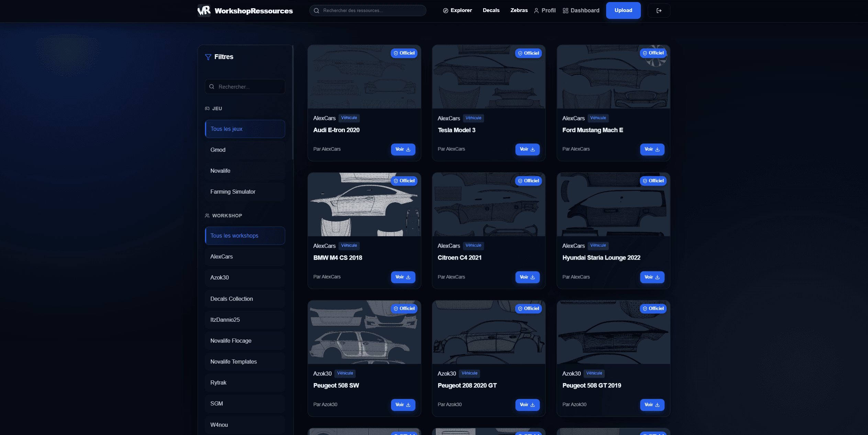Filter by the AlexCars workshop
This screenshot has height=435, width=868.
245,257
